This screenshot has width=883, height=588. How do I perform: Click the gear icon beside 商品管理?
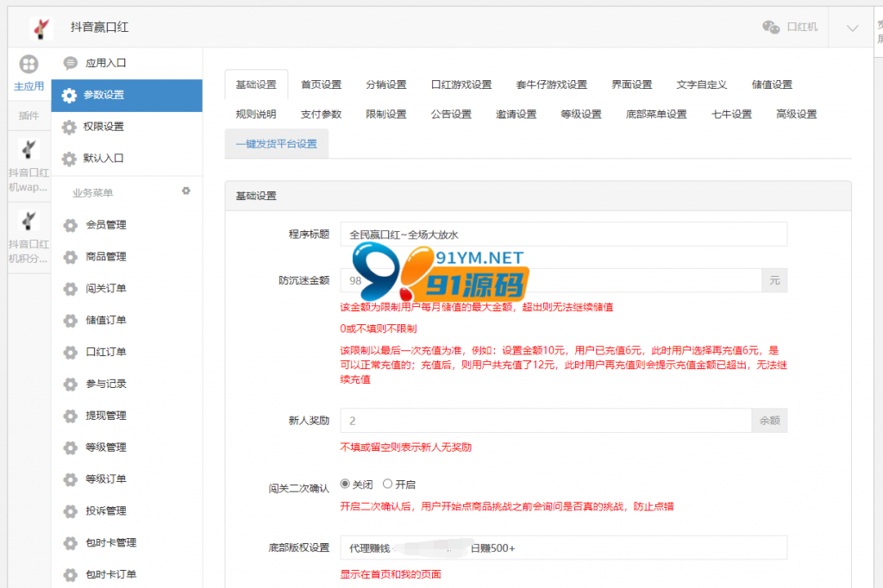(71, 257)
